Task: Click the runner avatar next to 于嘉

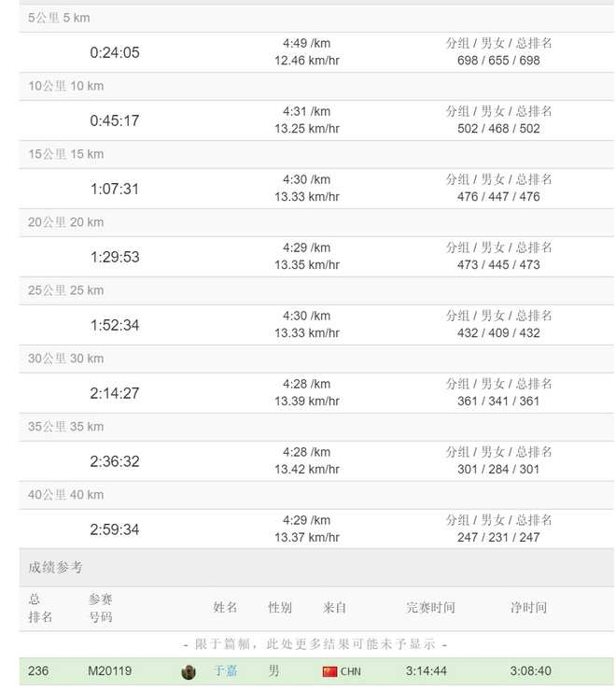Action: click(x=189, y=671)
